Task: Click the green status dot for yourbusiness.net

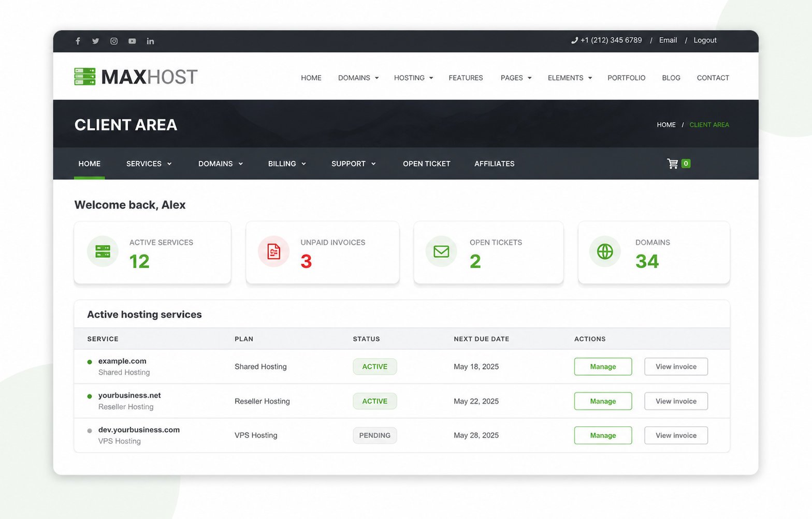Action: pyautogui.click(x=90, y=396)
